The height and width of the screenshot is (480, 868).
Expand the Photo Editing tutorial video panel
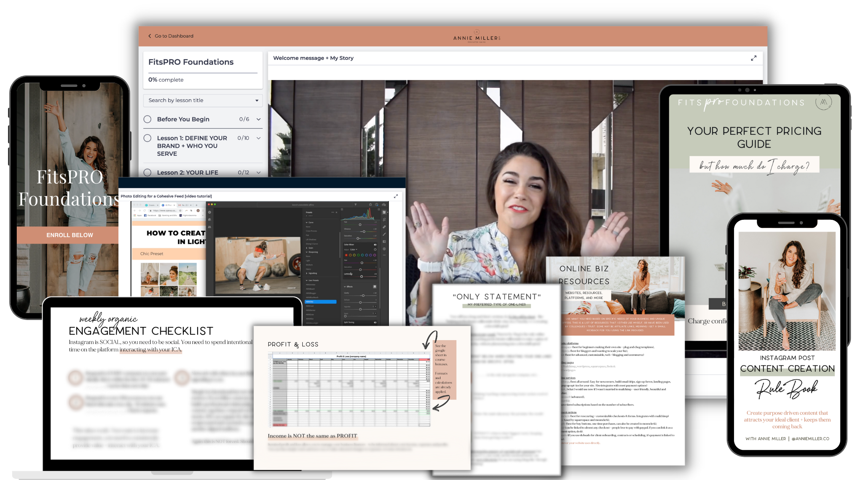396,196
